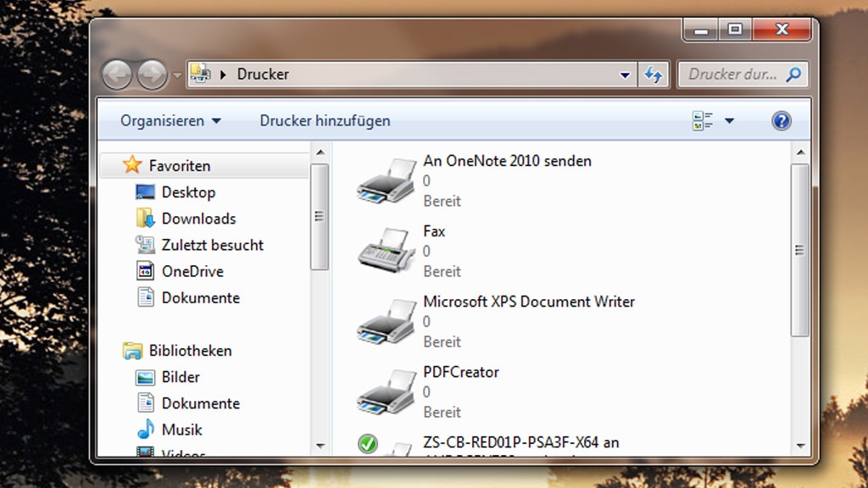
Task: Open the Organisieren menu
Action: tap(170, 120)
